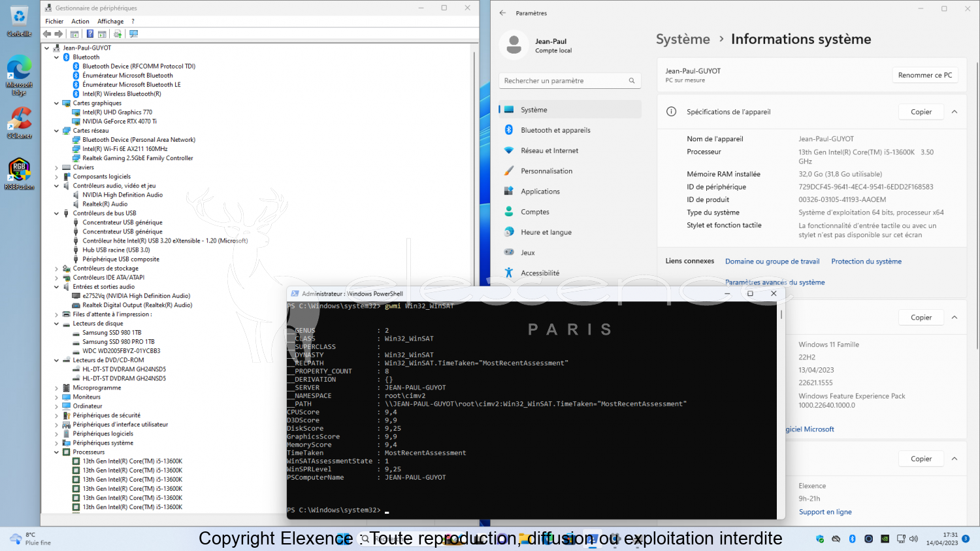The width and height of the screenshot is (980, 551).
Task: Collapse Spécifications de l'appareil section chevron
Action: click(x=955, y=112)
